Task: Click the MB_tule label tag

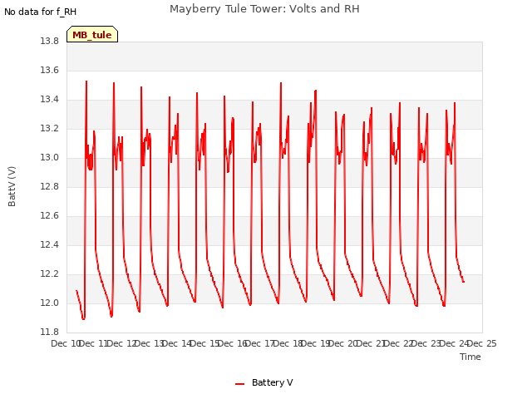Action: coord(92,34)
